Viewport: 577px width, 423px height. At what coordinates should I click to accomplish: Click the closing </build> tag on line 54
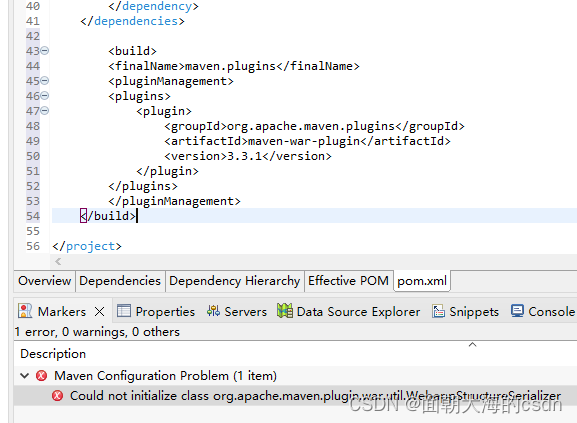click(108, 216)
